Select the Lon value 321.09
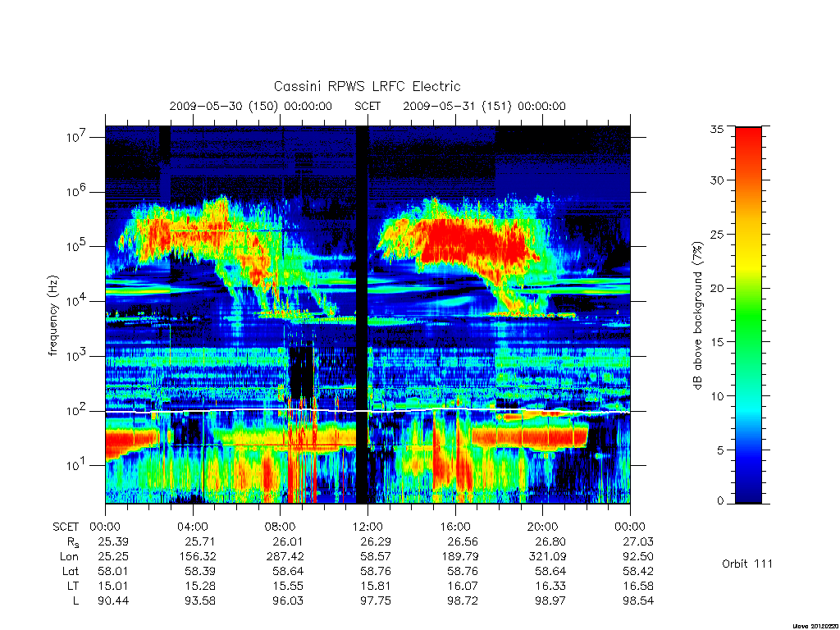Viewport: 840px width, 630px height. click(547, 557)
